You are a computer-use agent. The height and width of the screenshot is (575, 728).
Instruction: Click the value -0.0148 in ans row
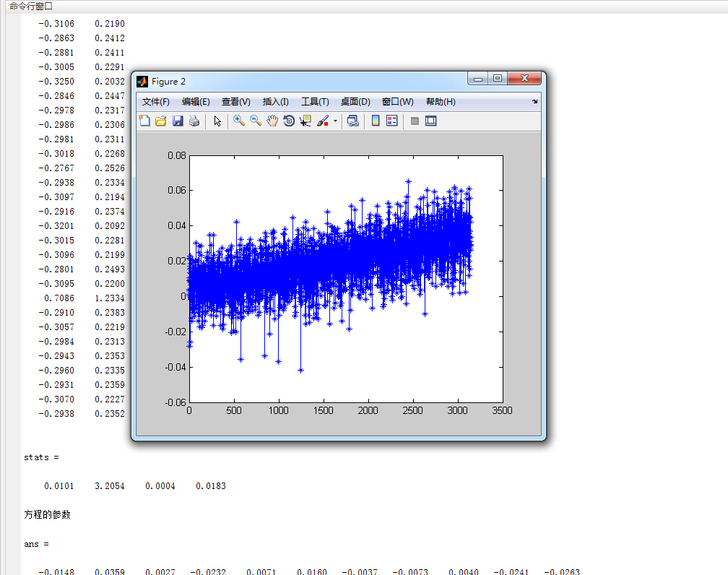pos(56,571)
